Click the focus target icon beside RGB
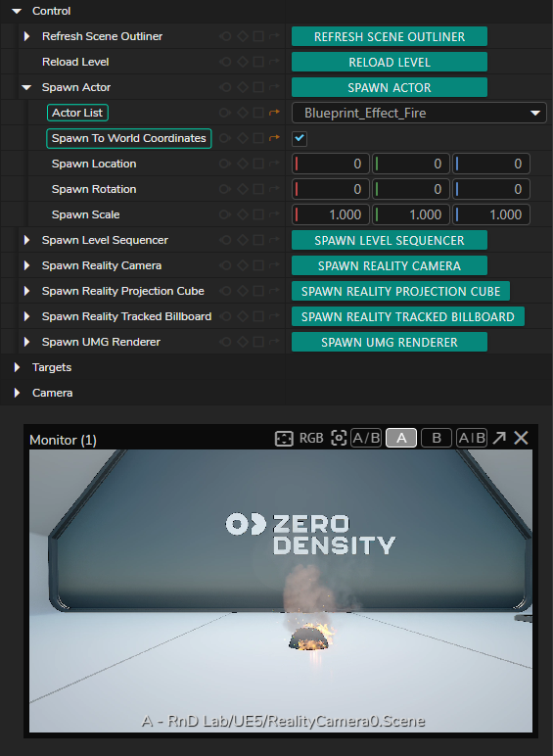The image size is (553, 756). point(339,439)
